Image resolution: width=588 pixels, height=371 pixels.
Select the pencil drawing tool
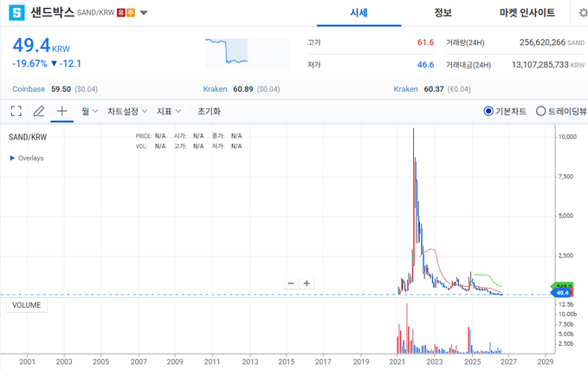(x=39, y=111)
